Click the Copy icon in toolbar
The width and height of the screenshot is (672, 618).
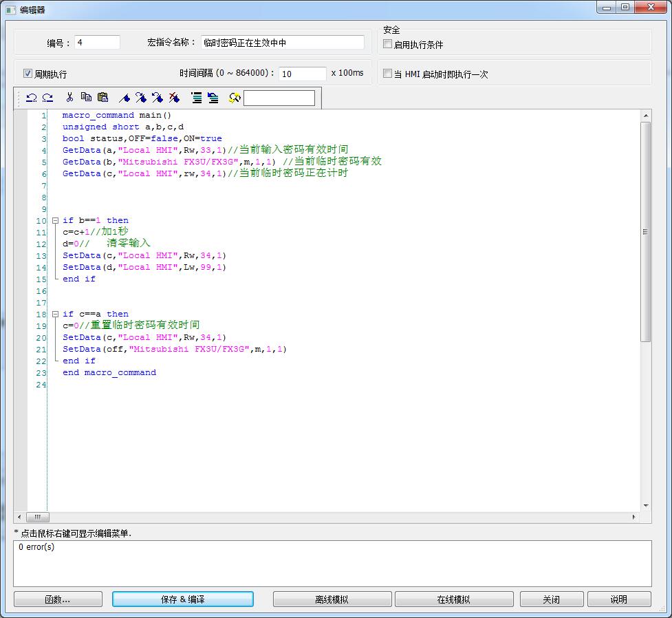(x=86, y=98)
